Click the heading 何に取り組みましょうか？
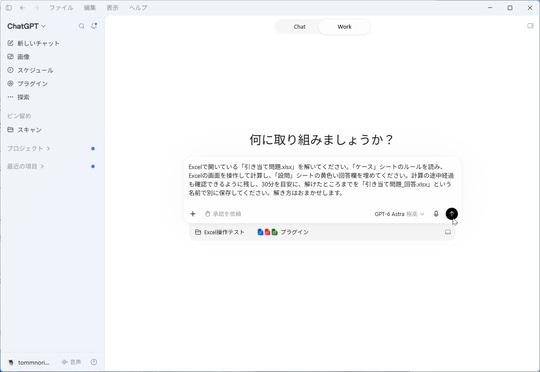Image resolution: width=540 pixels, height=372 pixels. 321,140
